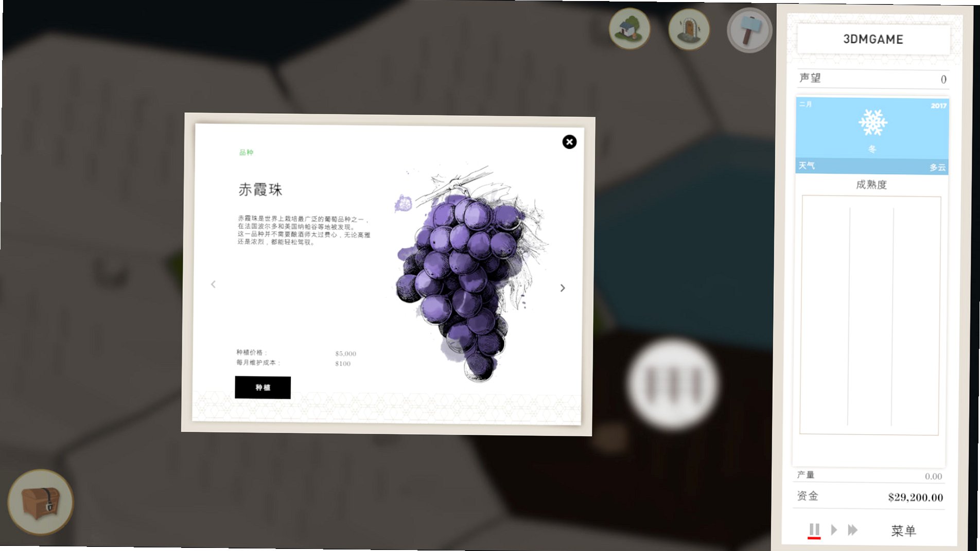Click the 声望 reputation label
The height and width of the screenshot is (551, 980).
(810, 78)
